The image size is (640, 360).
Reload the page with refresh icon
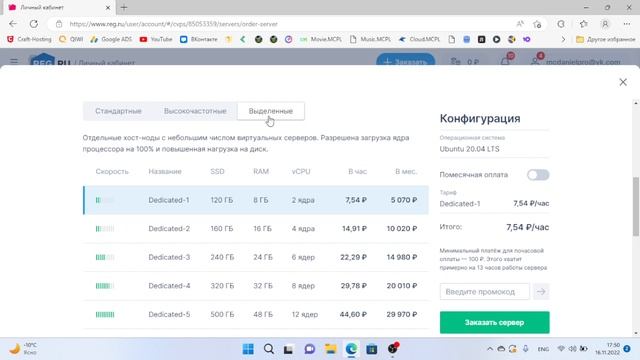point(34,24)
